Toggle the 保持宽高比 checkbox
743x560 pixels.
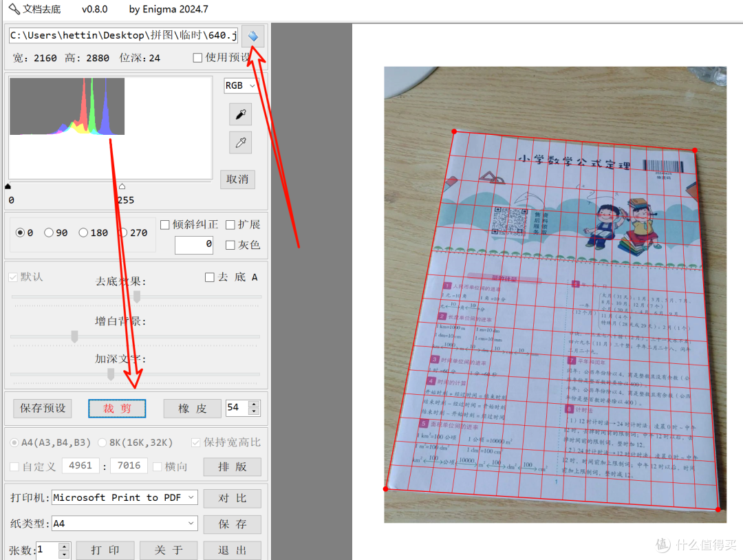tap(195, 442)
